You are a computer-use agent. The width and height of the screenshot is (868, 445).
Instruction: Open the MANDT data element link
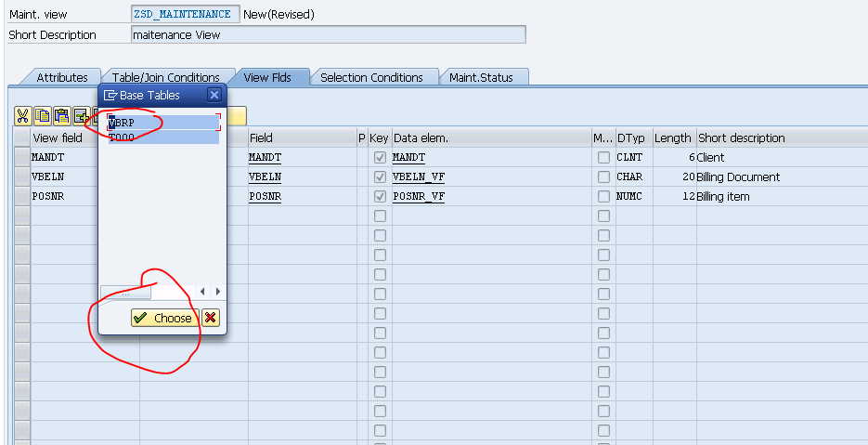tap(408, 157)
